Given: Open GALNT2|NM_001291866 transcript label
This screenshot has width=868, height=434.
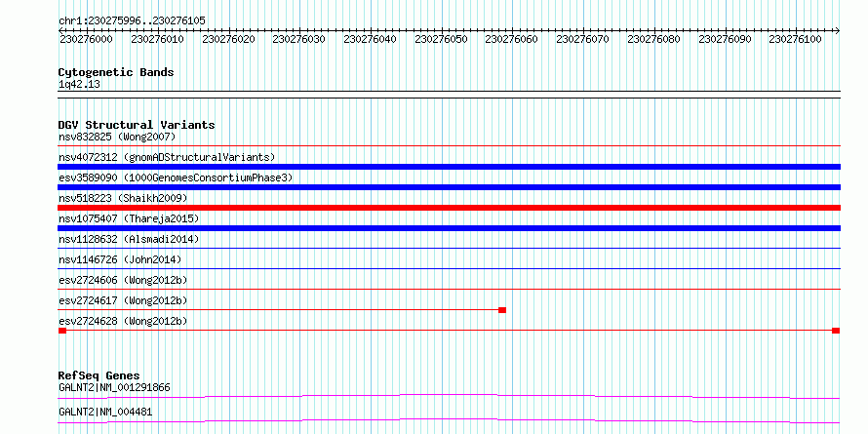Looking at the screenshot, I should click(x=114, y=387).
